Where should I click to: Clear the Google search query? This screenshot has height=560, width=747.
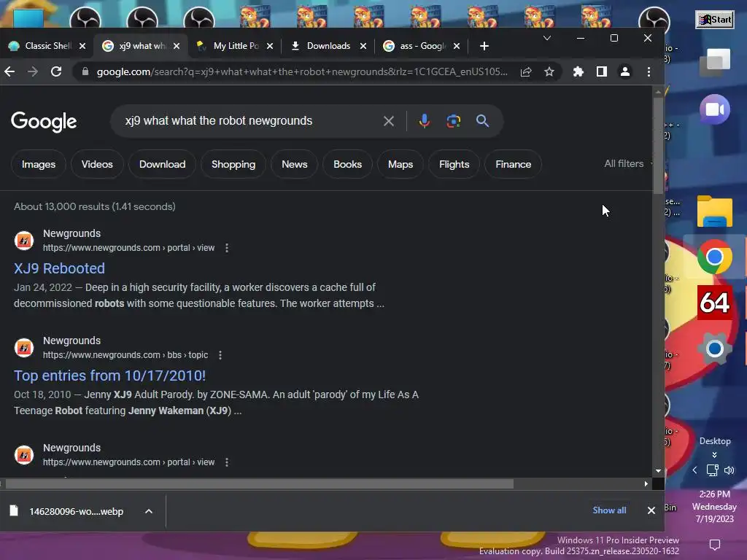(x=389, y=121)
